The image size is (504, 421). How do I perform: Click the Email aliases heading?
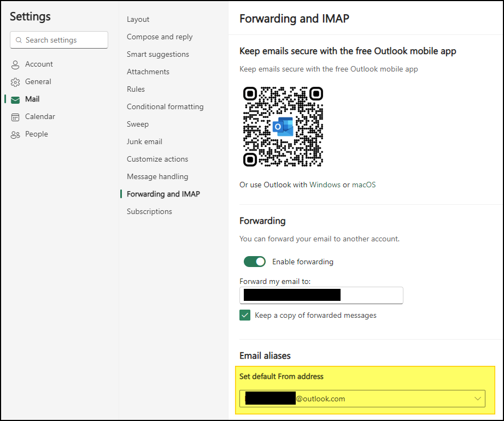click(265, 356)
